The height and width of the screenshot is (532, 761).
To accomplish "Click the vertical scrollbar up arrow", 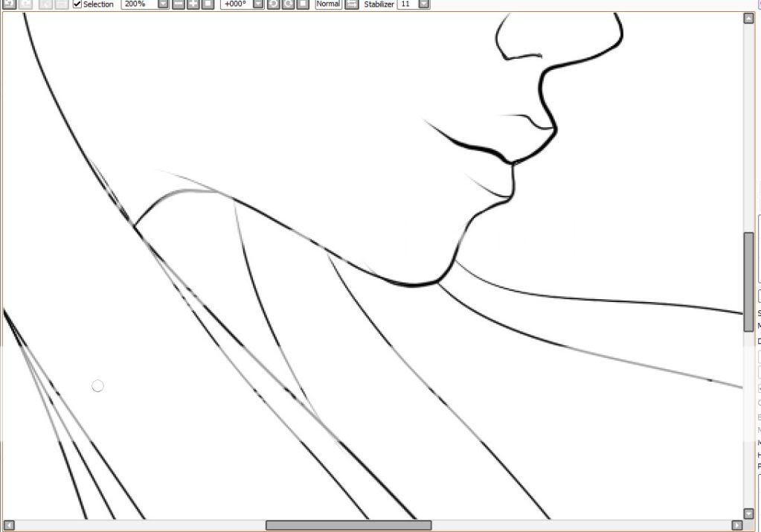I will click(748, 19).
